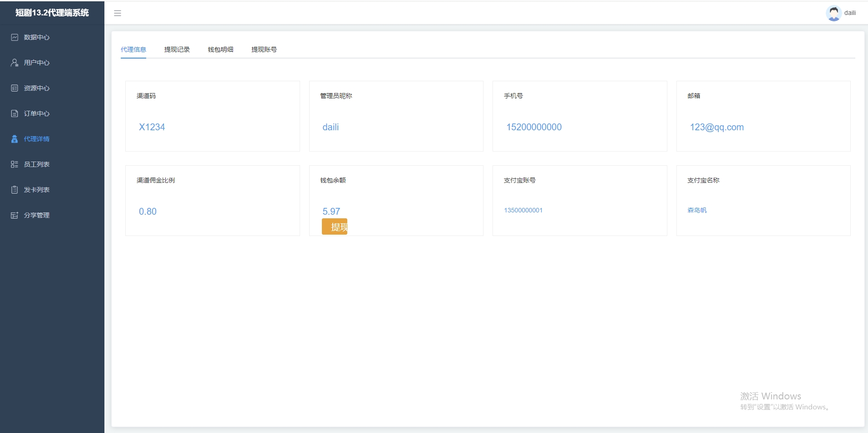Viewport: 868px width, 433px height.
Task: Open 分享管理 menu item
Action: pos(52,215)
